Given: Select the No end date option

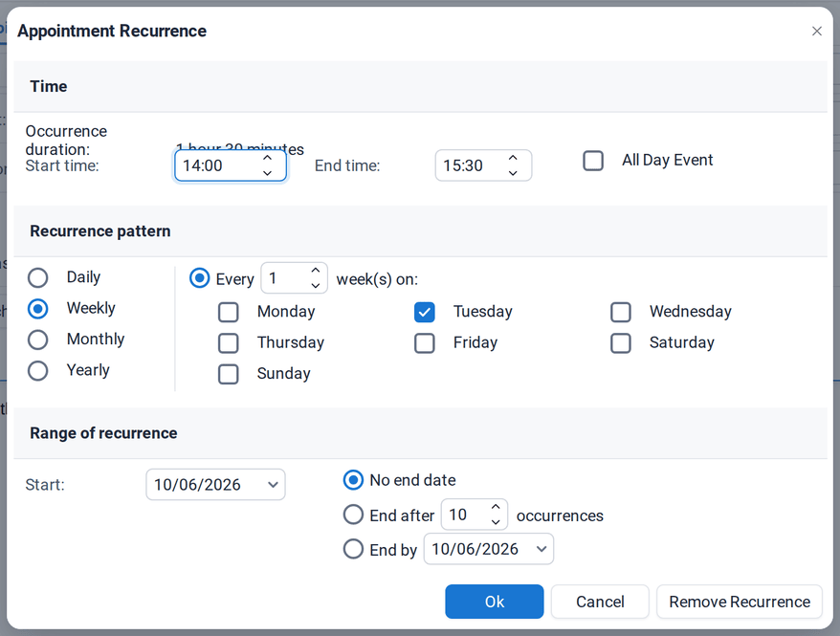Looking at the screenshot, I should [x=353, y=480].
